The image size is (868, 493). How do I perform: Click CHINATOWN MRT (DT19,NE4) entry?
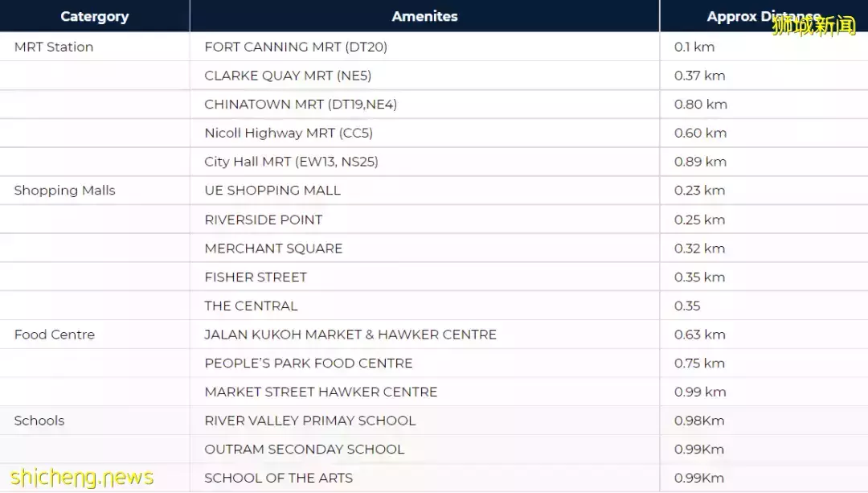301,105
